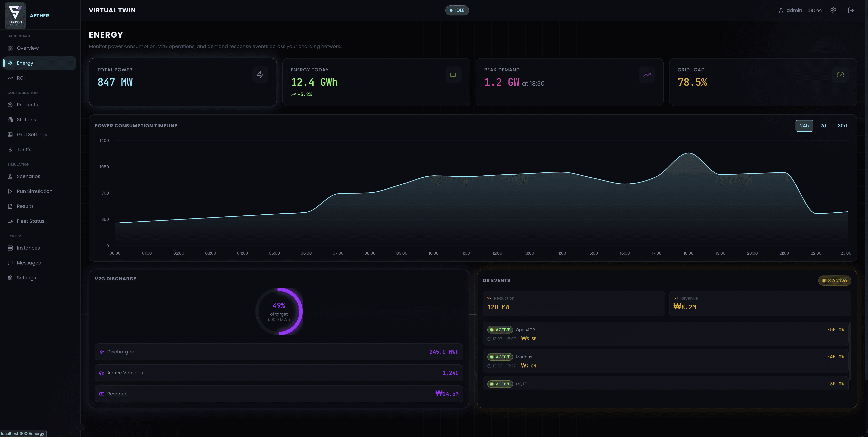Switch timeline range to 7d
Viewport: 868px width, 437px height.
[x=823, y=126]
